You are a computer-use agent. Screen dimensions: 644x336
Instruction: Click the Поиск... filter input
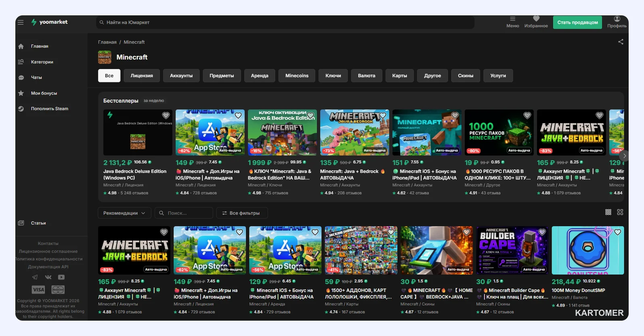tap(184, 213)
